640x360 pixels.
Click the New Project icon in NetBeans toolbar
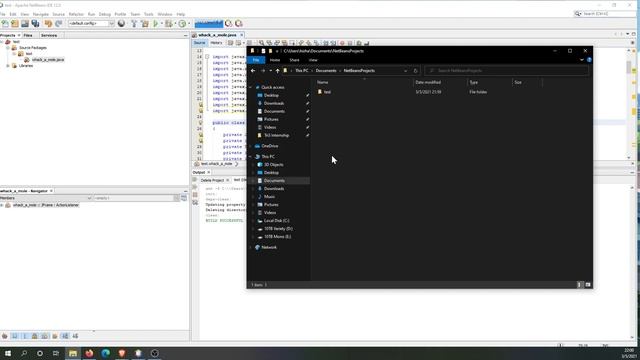15,24
